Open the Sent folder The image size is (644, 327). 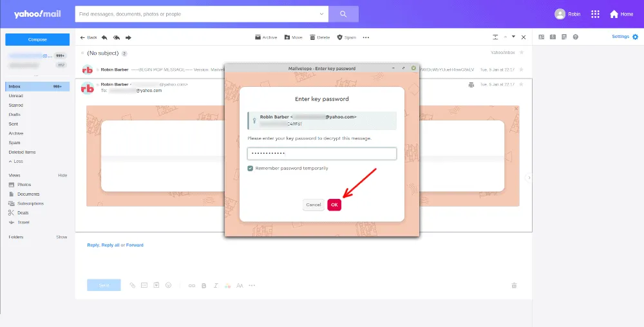click(x=14, y=124)
